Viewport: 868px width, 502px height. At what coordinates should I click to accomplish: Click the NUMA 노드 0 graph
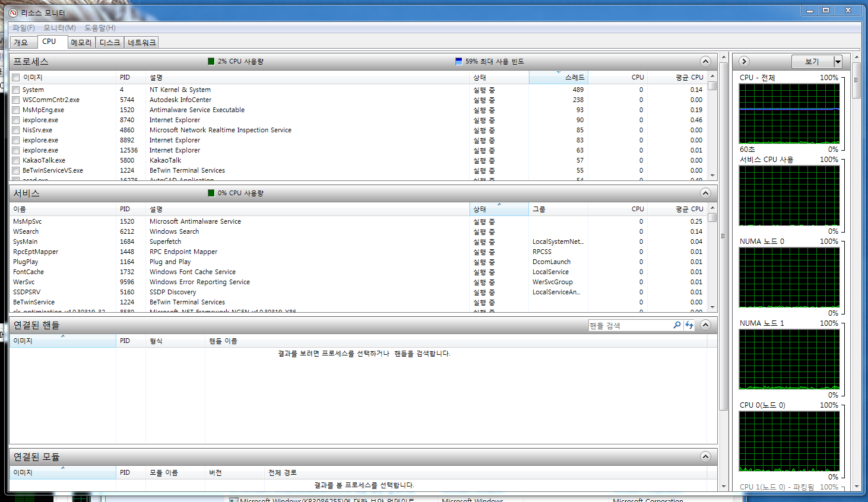point(789,277)
